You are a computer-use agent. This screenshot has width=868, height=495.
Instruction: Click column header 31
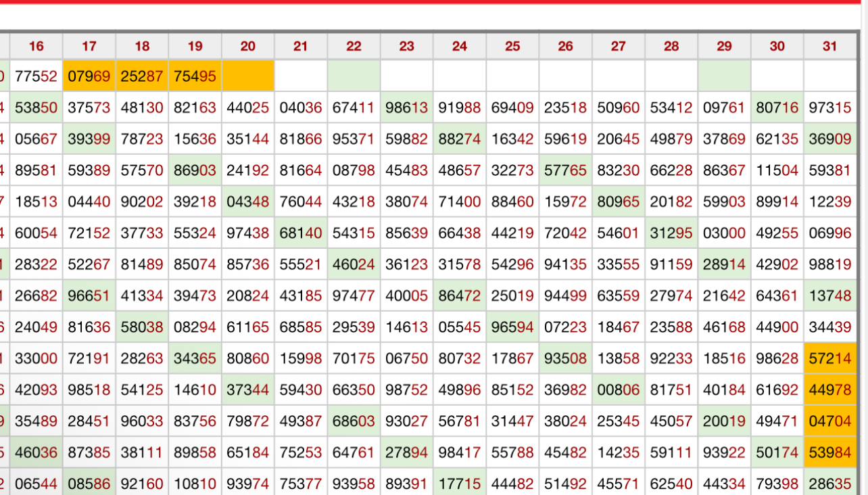(829, 46)
